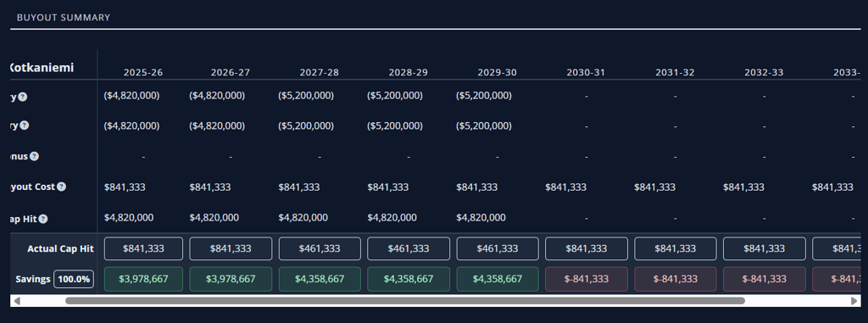Click help icon beside second salary row
The image size is (868, 323).
coord(25,125)
